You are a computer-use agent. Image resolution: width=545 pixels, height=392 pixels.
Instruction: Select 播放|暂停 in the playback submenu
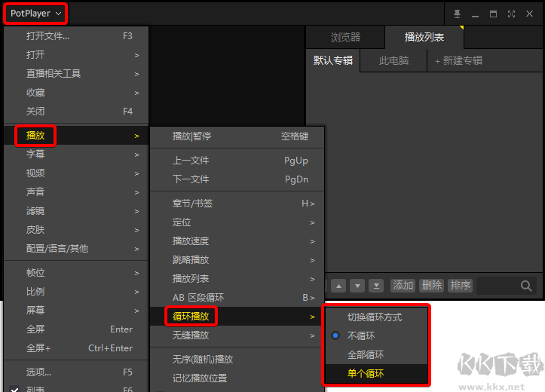237,136
